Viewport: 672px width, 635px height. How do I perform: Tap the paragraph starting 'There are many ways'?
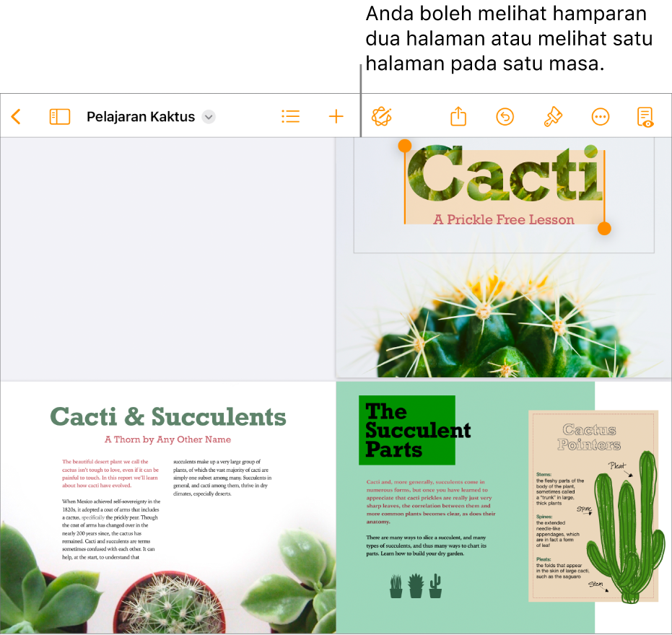pos(426,545)
